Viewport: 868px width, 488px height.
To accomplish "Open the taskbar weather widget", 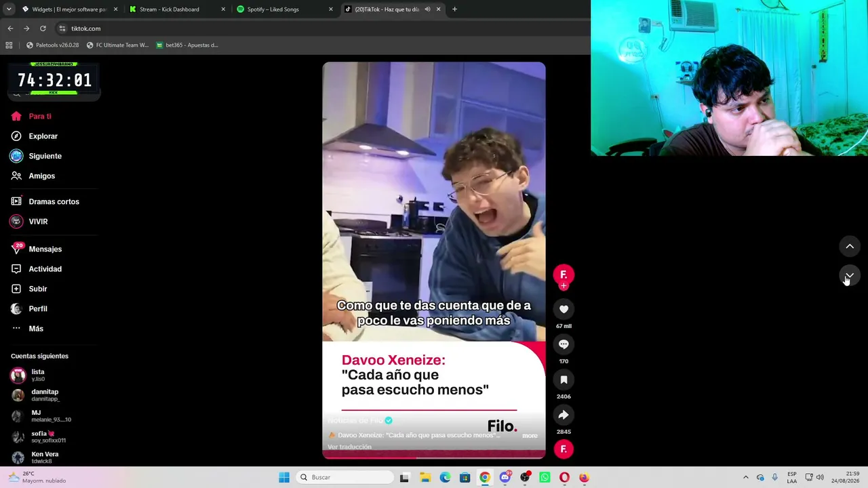I will point(37,477).
